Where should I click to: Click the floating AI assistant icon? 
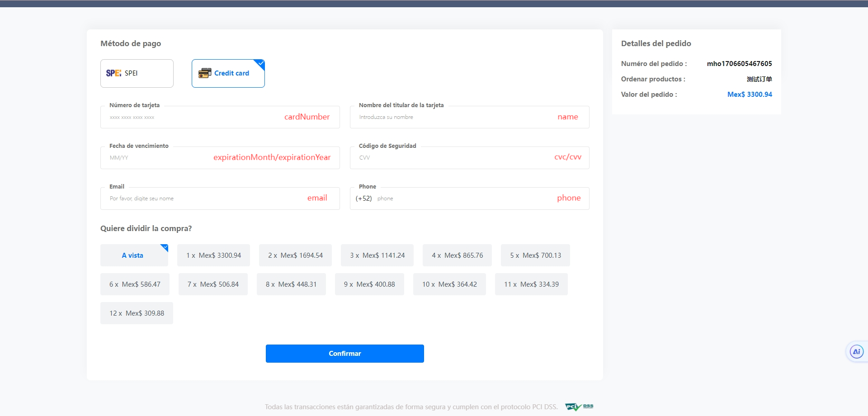(856, 352)
